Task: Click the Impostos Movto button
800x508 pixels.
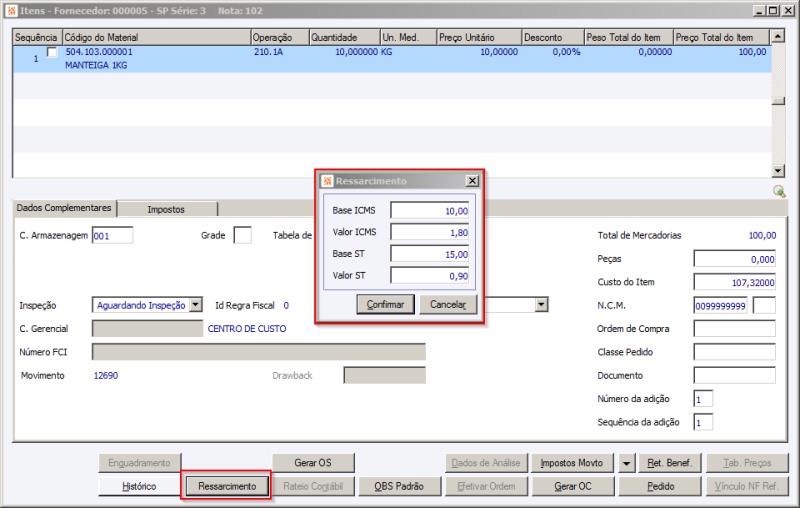Action: point(572,463)
